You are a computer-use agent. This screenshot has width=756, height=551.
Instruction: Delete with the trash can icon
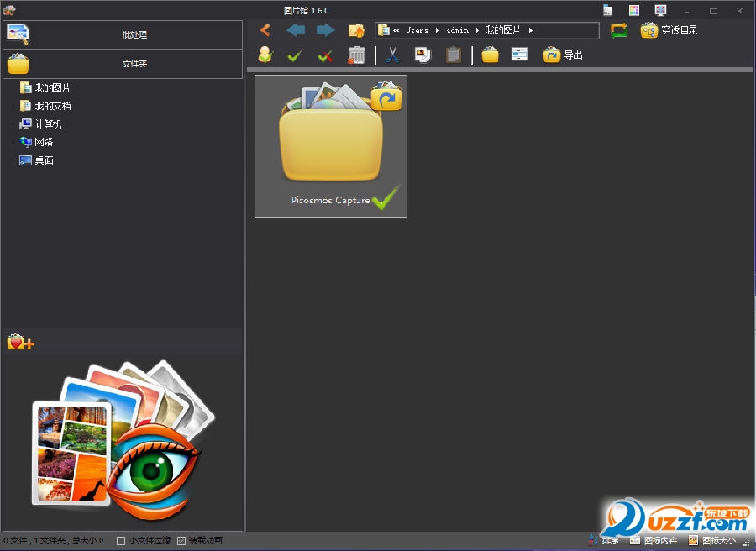pos(357,55)
